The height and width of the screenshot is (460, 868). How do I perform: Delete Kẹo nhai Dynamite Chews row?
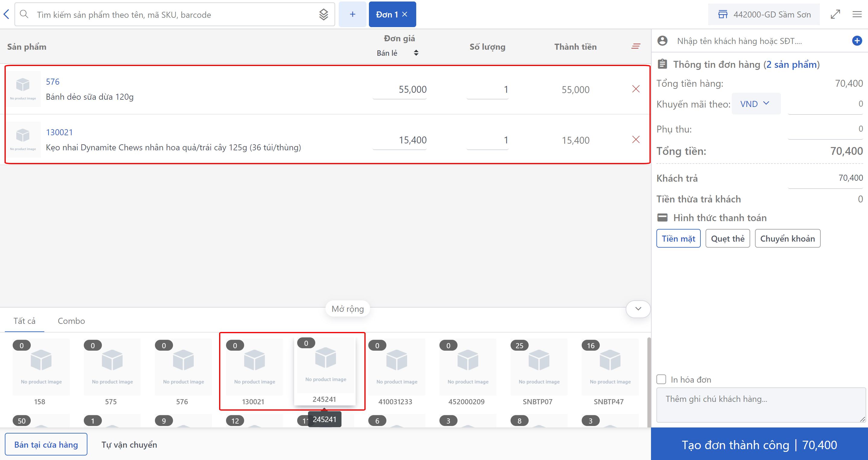pyautogui.click(x=636, y=139)
